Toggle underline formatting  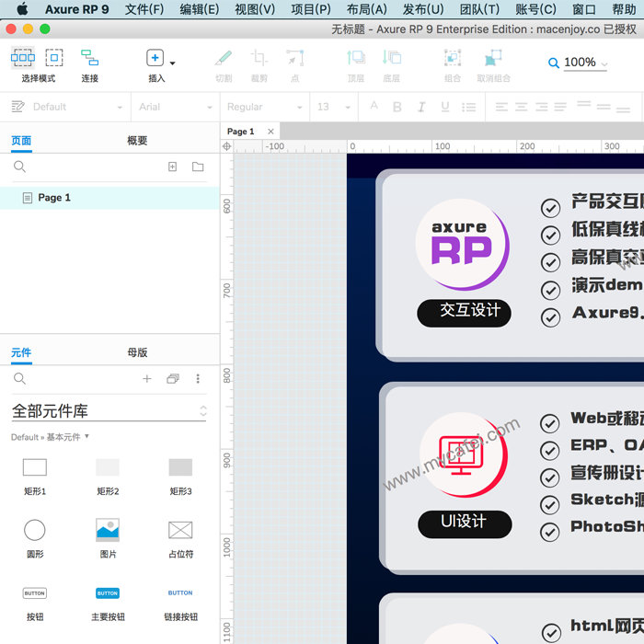(x=444, y=107)
